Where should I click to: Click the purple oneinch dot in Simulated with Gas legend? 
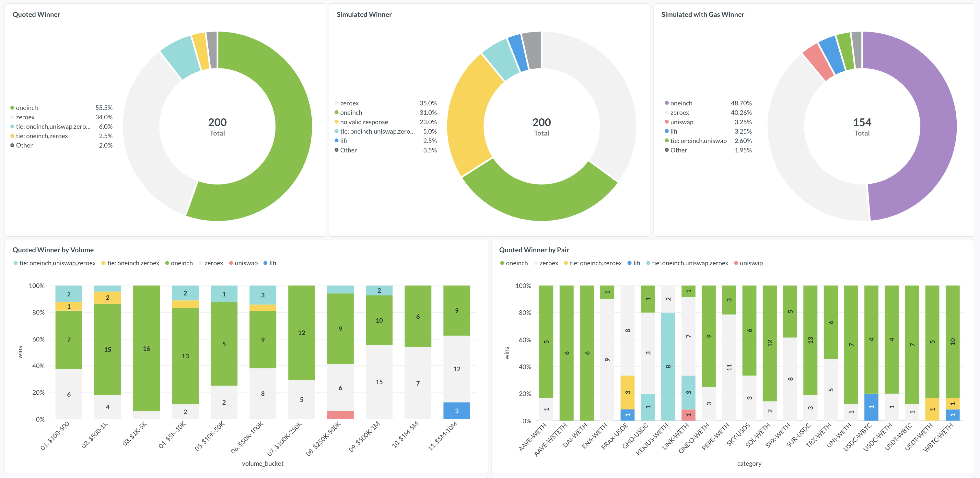click(667, 103)
